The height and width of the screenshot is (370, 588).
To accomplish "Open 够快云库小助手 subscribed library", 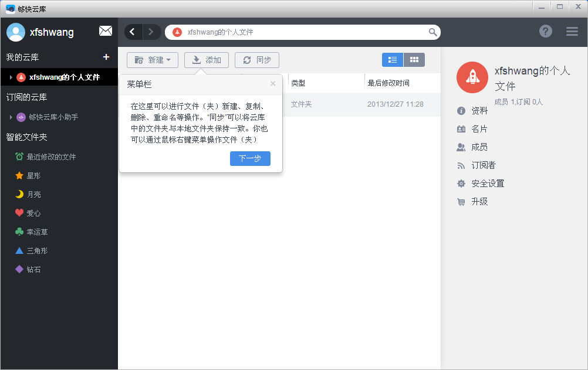I will (53, 117).
